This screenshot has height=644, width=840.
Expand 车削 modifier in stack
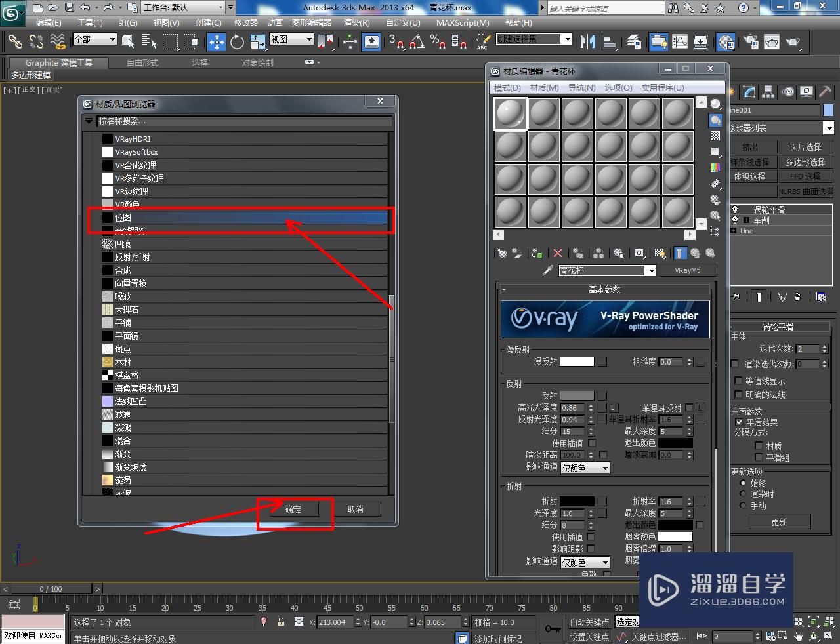pos(746,220)
